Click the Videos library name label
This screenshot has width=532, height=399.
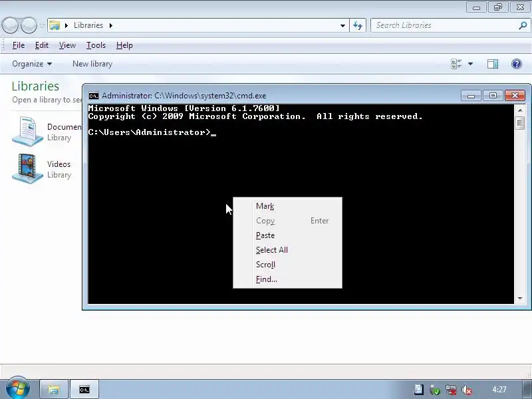tap(59, 164)
